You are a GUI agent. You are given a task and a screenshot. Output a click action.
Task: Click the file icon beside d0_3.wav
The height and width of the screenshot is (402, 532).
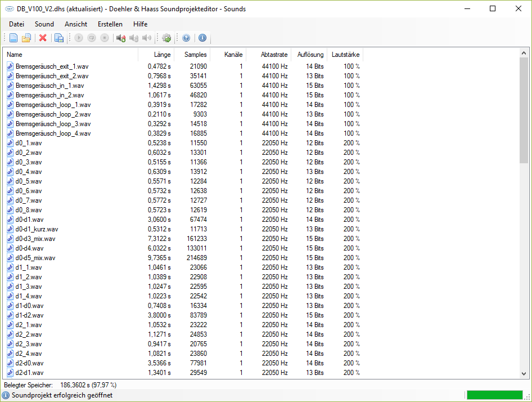pyautogui.click(x=10, y=162)
